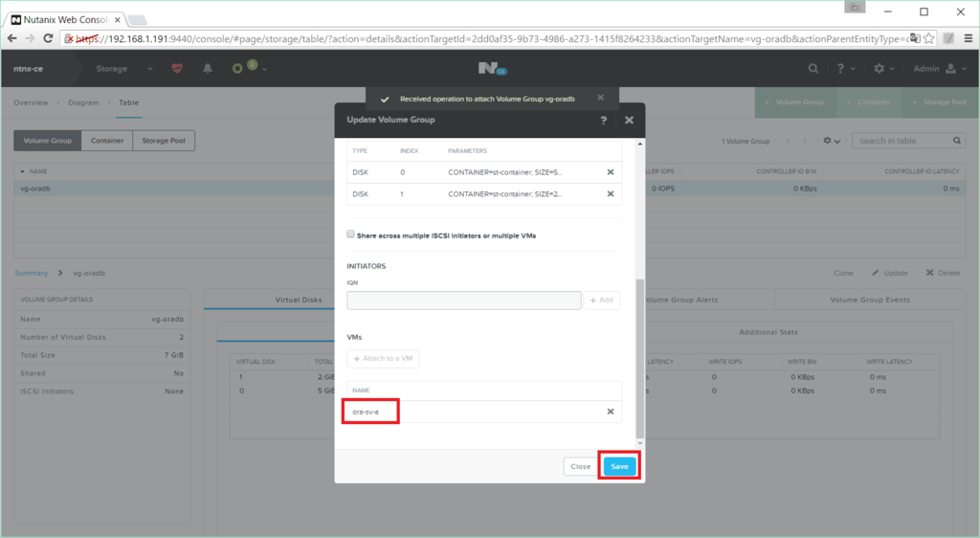Click the Save button
The image size is (980, 538).
coord(619,466)
